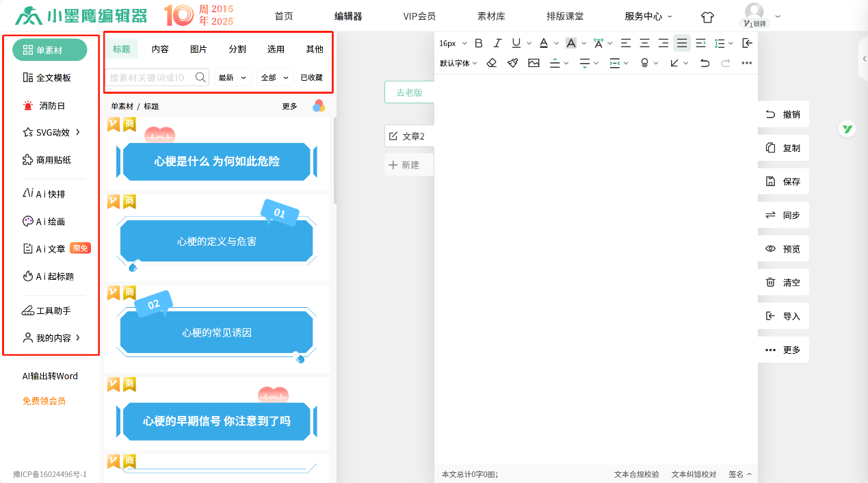Insert image using toolbar picture icon

point(534,63)
